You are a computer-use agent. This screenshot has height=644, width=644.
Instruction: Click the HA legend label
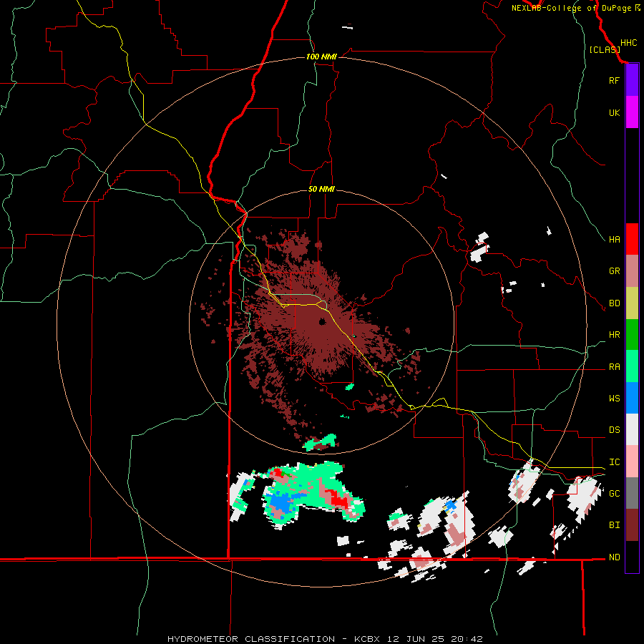click(x=614, y=240)
